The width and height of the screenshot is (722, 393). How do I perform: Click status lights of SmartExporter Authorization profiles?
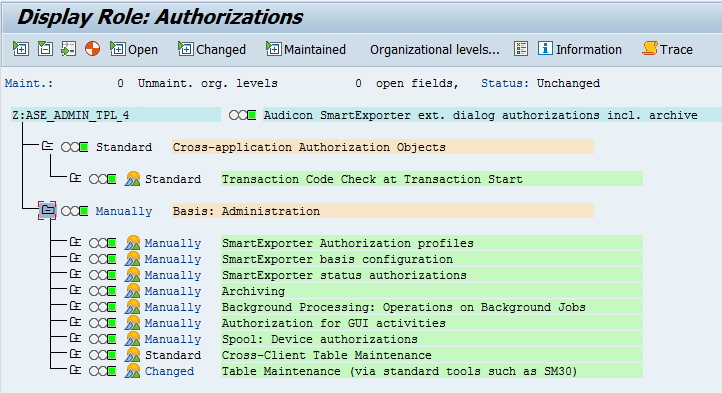(x=103, y=243)
